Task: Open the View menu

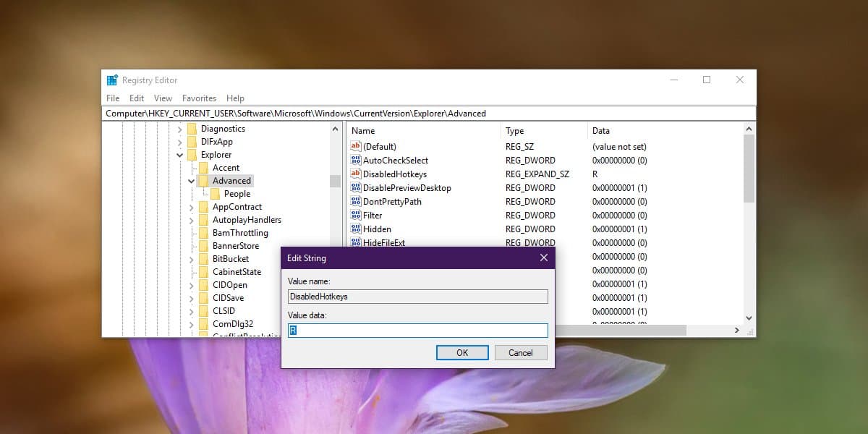Action: tap(163, 98)
